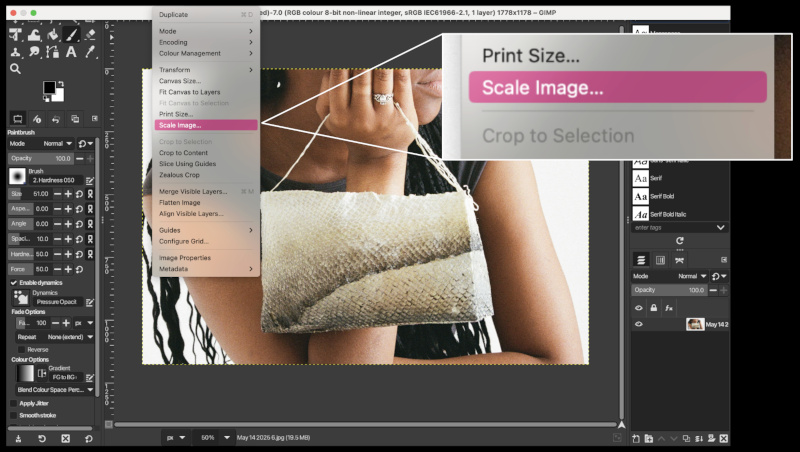Hide the May 14 layer with eye icon

click(639, 324)
